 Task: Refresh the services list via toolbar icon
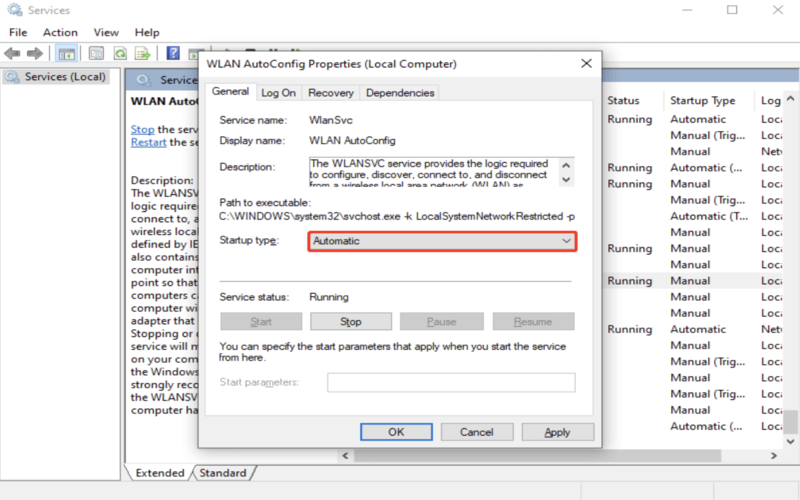120,53
